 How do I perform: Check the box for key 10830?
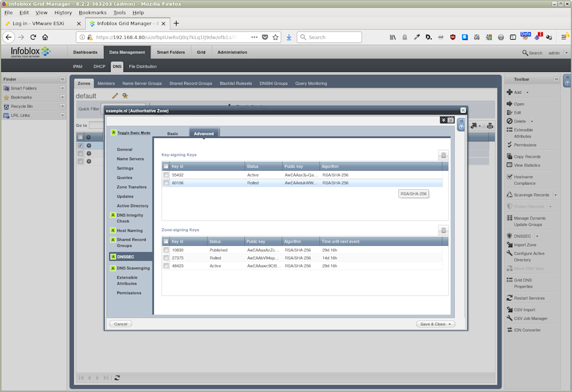pyautogui.click(x=166, y=250)
